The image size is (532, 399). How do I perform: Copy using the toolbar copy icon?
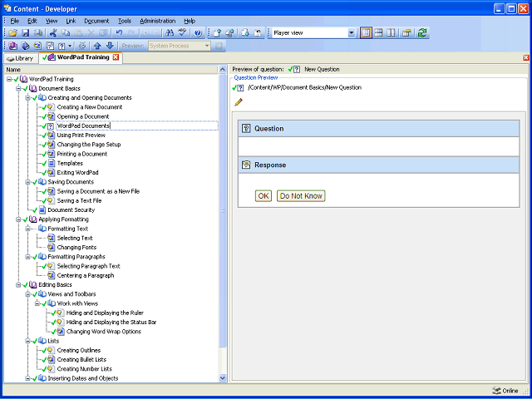(66, 33)
